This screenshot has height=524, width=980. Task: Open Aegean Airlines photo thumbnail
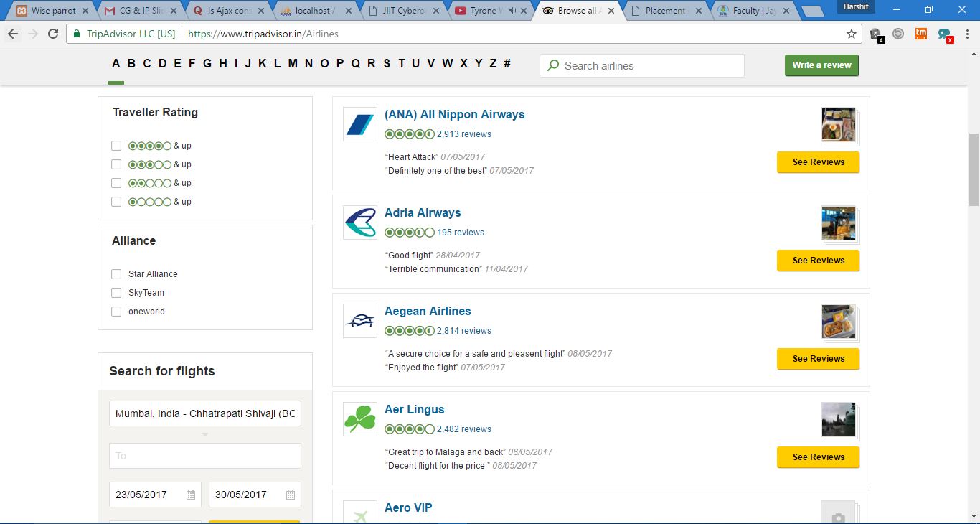[839, 322]
